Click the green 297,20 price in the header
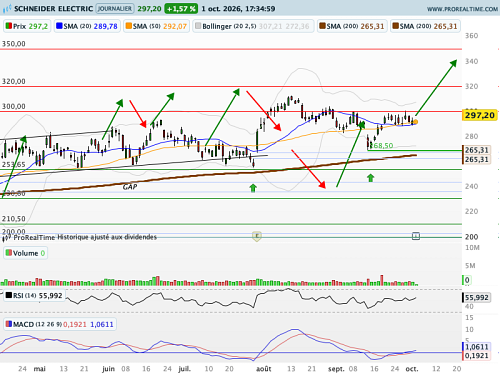This screenshot has width=500, height=375. point(149,9)
